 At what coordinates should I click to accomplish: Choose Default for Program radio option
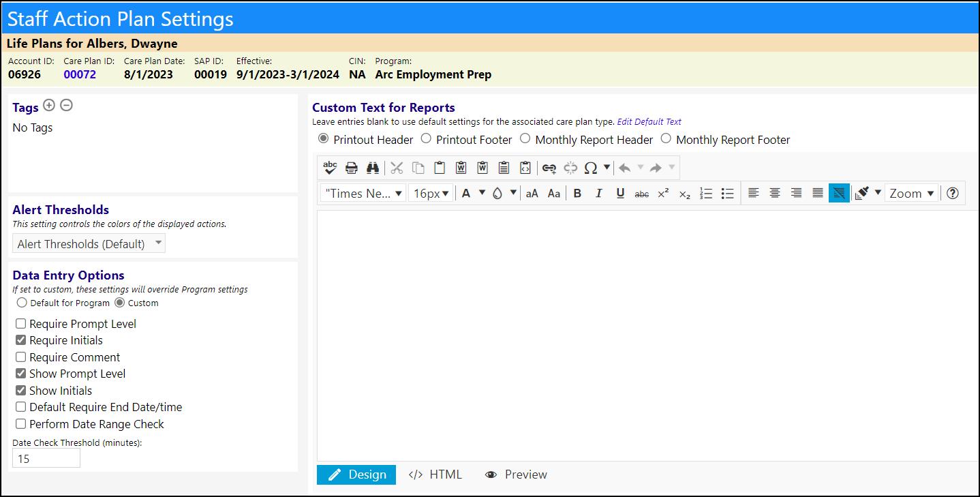22,303
